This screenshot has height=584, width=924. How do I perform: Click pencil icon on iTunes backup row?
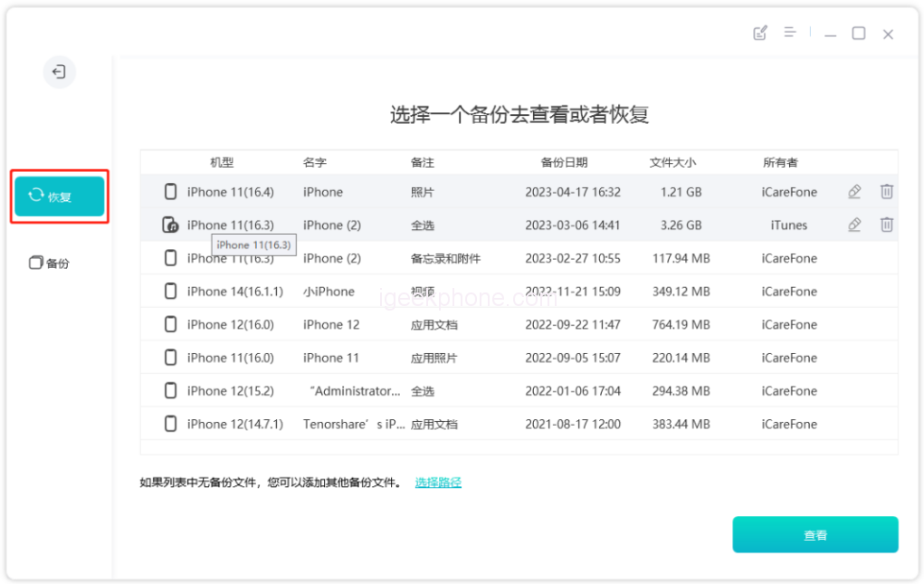[854, 225]
